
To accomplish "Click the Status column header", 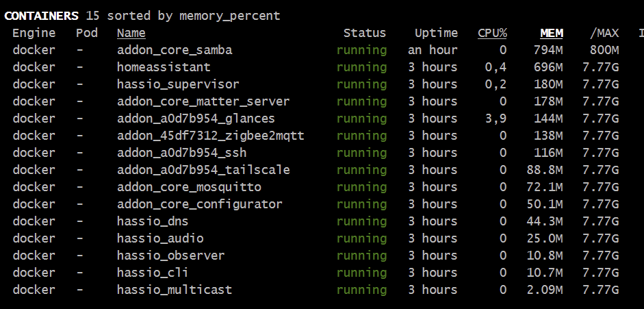I will tap(364, 33).
